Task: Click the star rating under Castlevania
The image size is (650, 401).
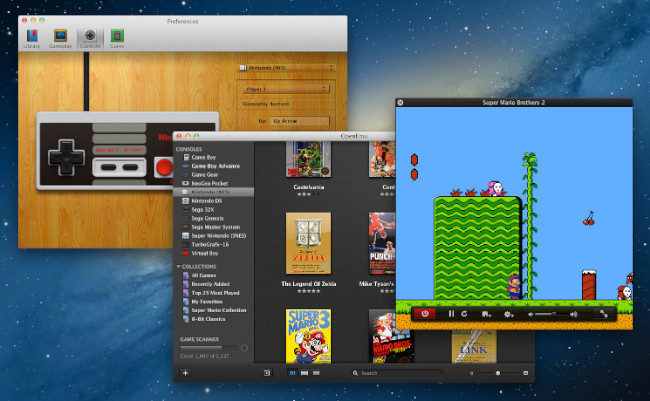Action: tap(308, 194)
